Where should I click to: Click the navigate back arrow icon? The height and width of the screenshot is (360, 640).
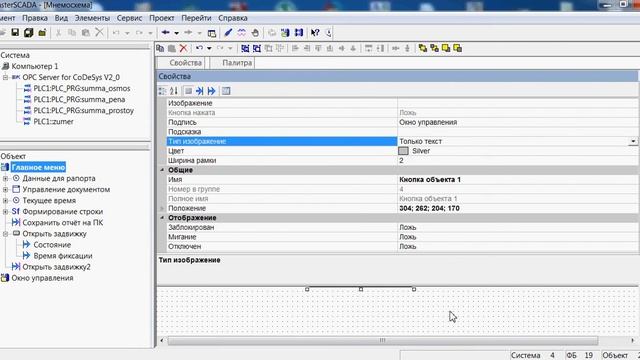166,33
